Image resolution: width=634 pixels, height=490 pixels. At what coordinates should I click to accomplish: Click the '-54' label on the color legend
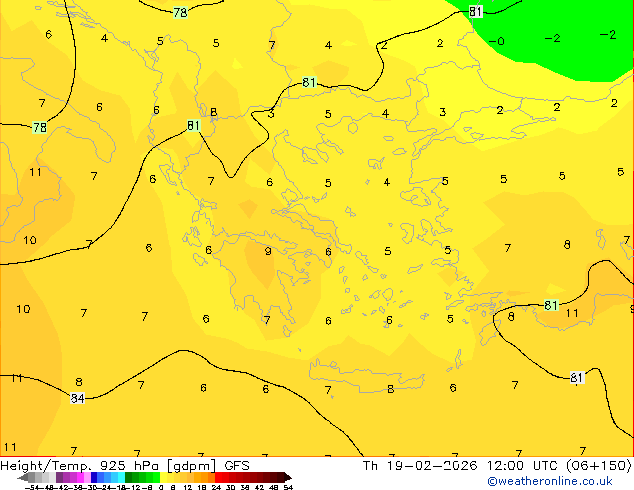tap(32, 487)
